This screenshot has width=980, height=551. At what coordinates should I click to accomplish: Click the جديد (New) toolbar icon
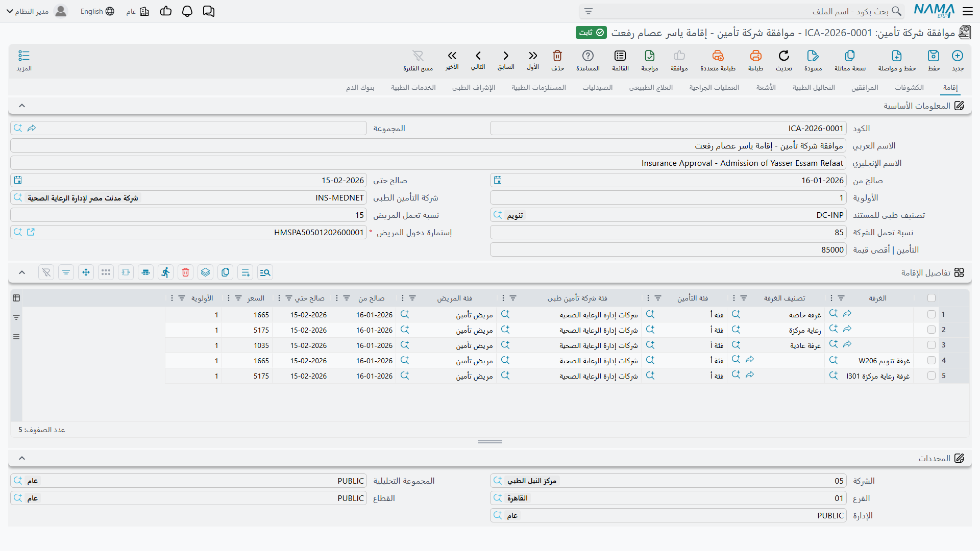(958, 56)
